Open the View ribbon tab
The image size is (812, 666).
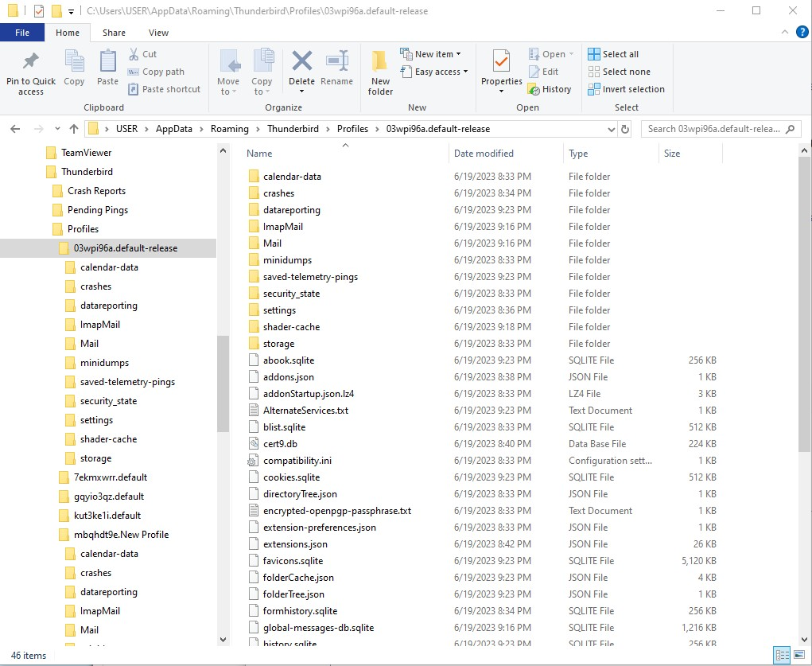[x=158, y=33]
